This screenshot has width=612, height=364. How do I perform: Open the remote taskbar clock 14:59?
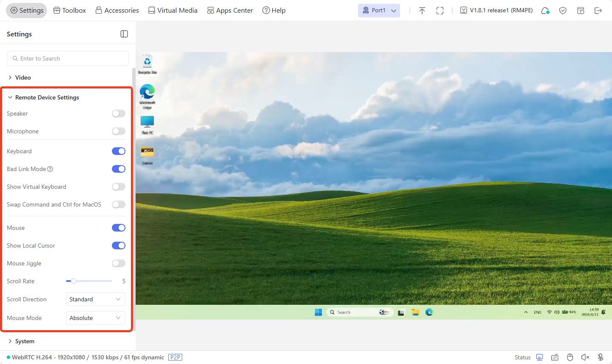tap(590, 312)
